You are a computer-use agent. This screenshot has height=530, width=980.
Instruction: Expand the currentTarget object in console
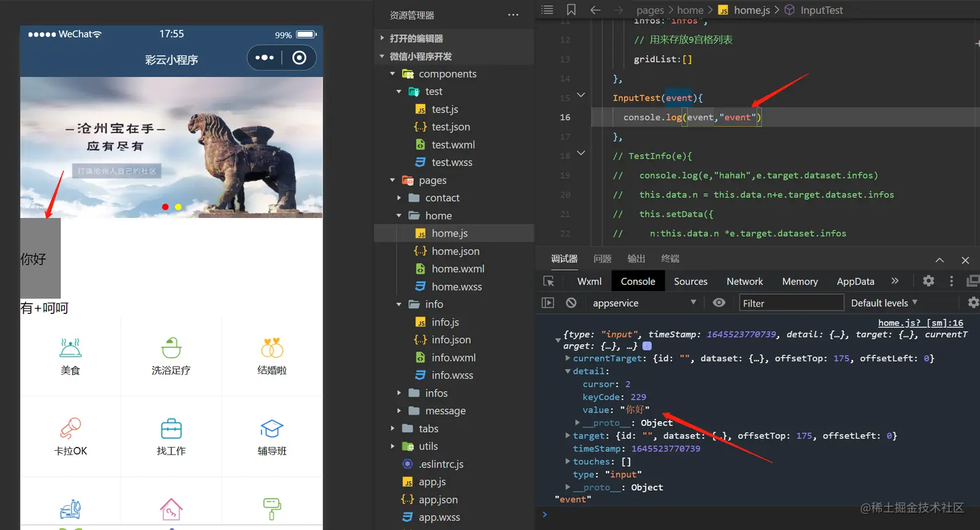point(568,358)
